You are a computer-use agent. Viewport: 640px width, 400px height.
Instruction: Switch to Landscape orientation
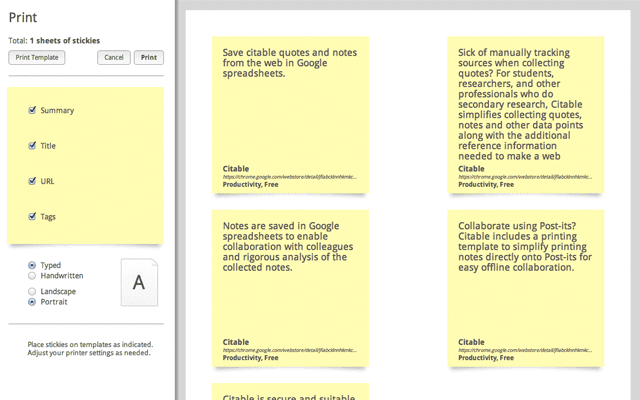[33, 291]
